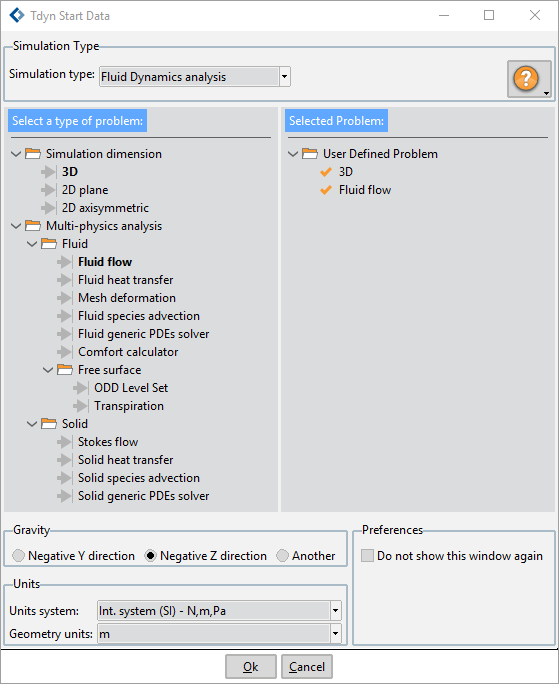Viewport: 559px width, 684px height.
Task: Click the arrow icon beside Stokes flow
Action: (65, 442)
